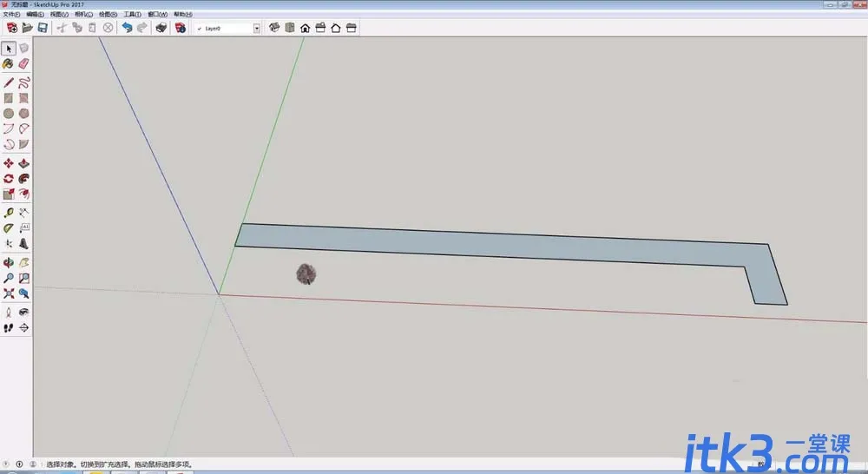Select the Follow Me tool
Image resolution: width=868 pixels, height=474 pixels.
coord(23,179)
